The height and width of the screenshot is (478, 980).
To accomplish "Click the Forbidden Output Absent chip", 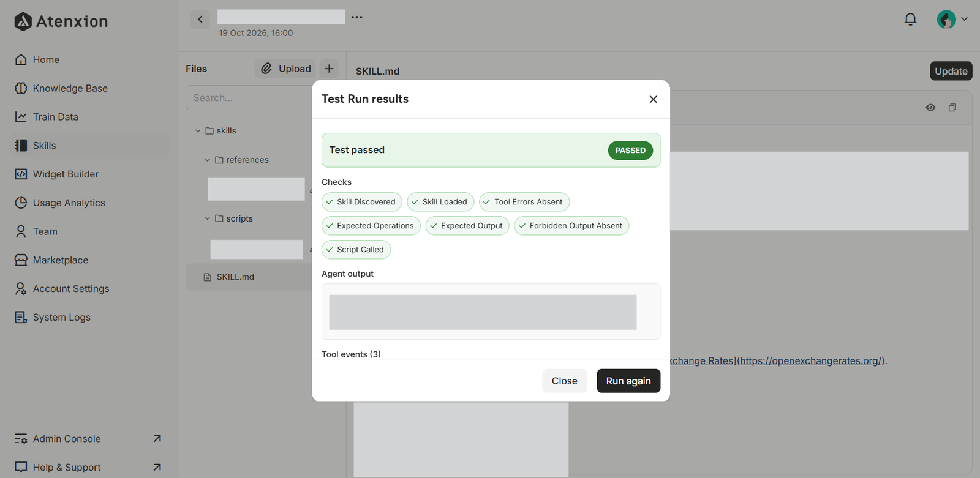I will (571, 226).
